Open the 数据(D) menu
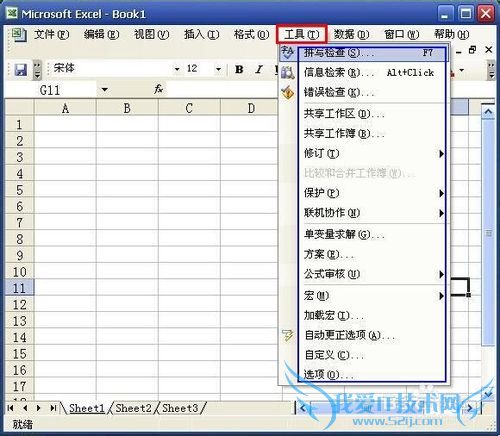Image resolution: width=500 pixels, height=436 pixels. click(x=352, y=34)
